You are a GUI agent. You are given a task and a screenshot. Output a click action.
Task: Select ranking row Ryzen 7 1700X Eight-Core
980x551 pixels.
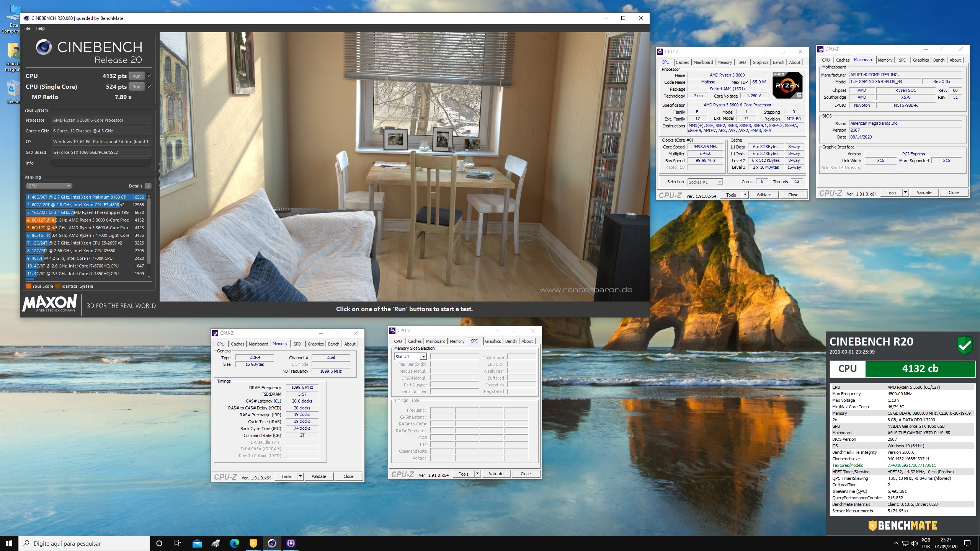[85, 235]
